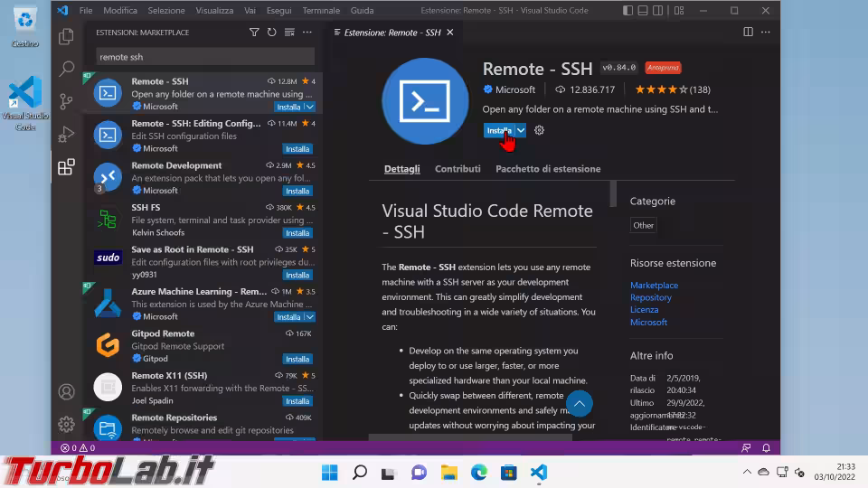Open Run and Debug view

pos(66,135)
